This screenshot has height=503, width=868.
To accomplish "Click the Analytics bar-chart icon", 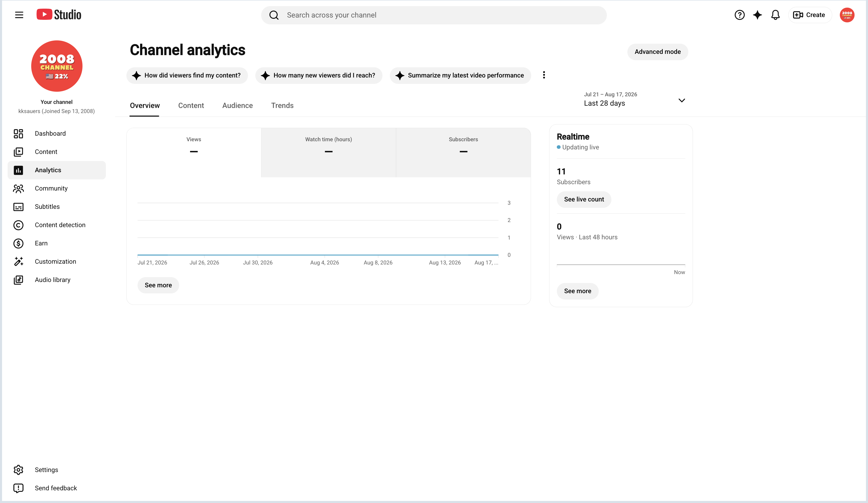I will tap(18, 170).
